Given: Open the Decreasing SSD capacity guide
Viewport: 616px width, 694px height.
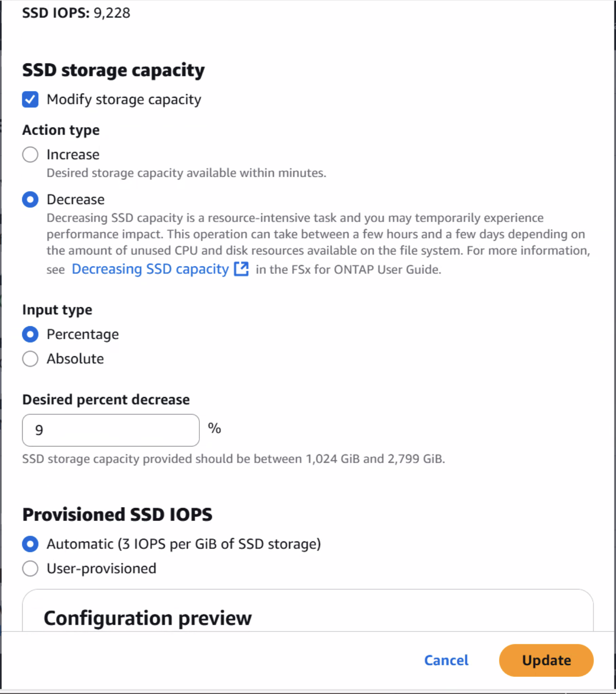Looking at the screenshot, I should coord(149,269).
